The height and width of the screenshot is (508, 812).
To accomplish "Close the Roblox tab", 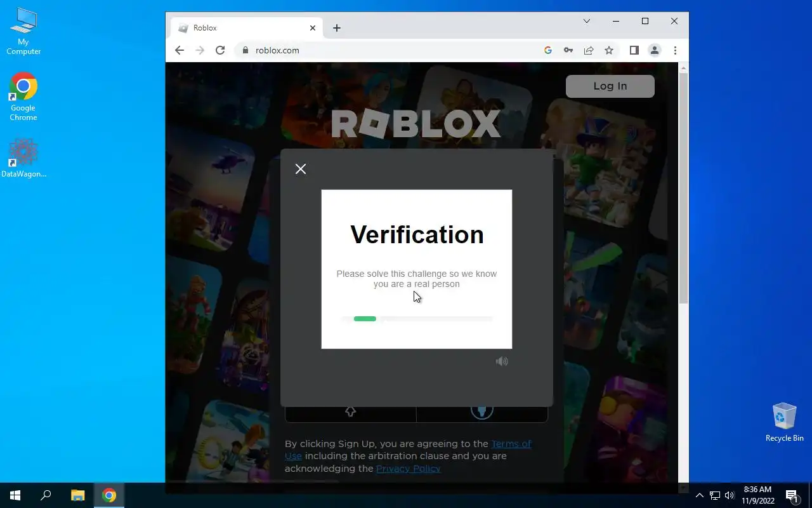I will tap(313, 28).
